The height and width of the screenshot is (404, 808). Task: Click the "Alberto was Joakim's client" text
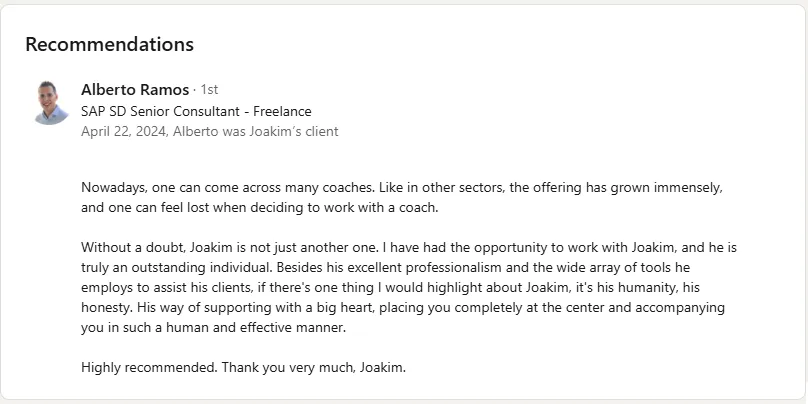(256, 131)
